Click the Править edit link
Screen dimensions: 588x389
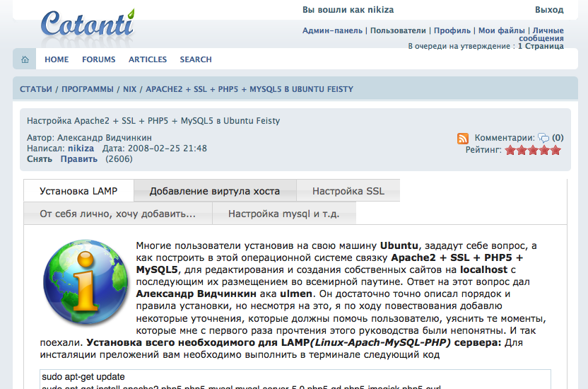click(x=78, y=159)
